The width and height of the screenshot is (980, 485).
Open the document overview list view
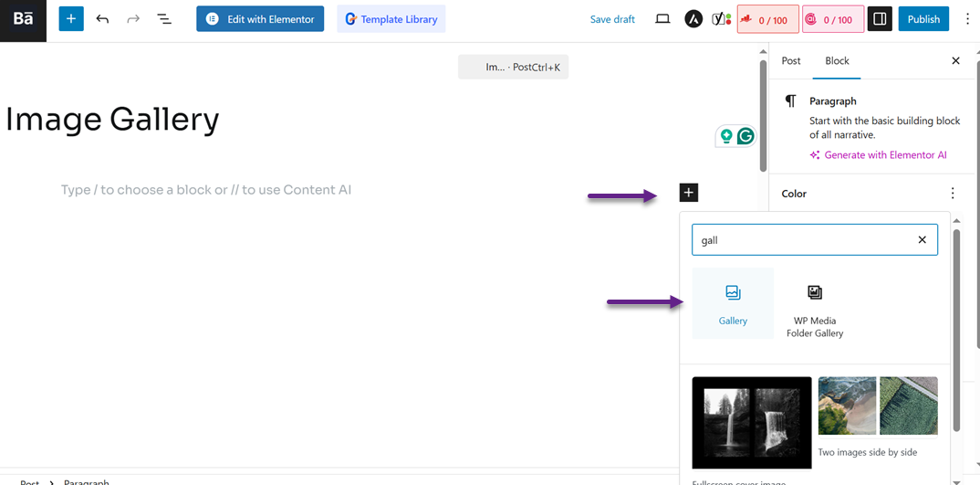coord(164,19)
